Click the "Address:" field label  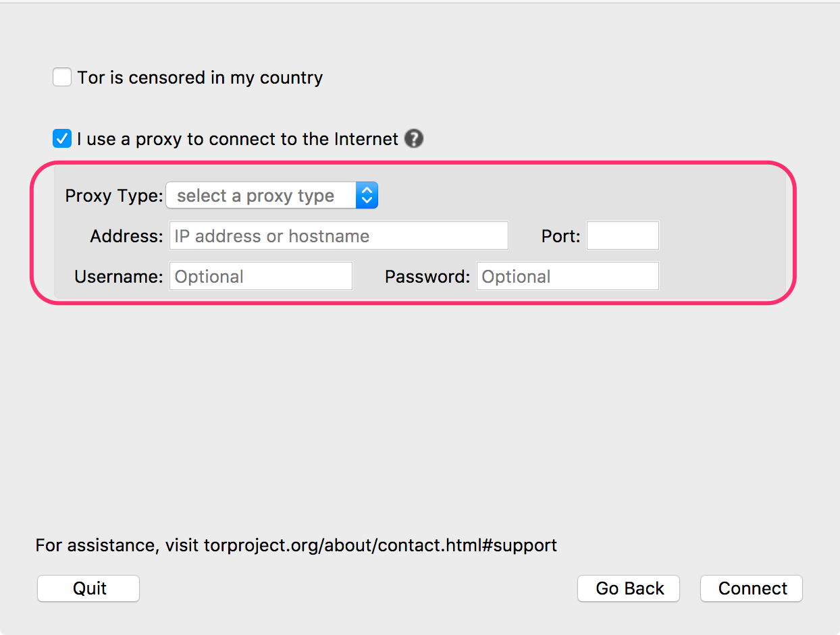point(126,236)
